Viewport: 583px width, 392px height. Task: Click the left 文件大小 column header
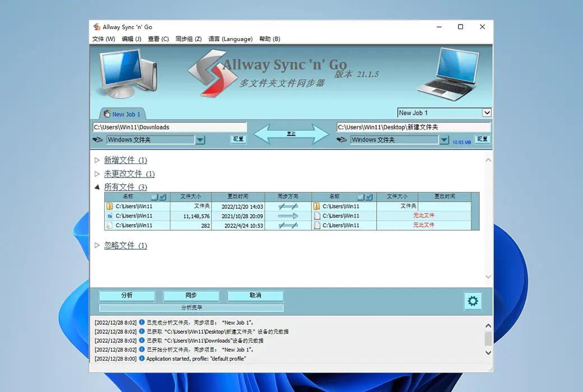point(191,197)
